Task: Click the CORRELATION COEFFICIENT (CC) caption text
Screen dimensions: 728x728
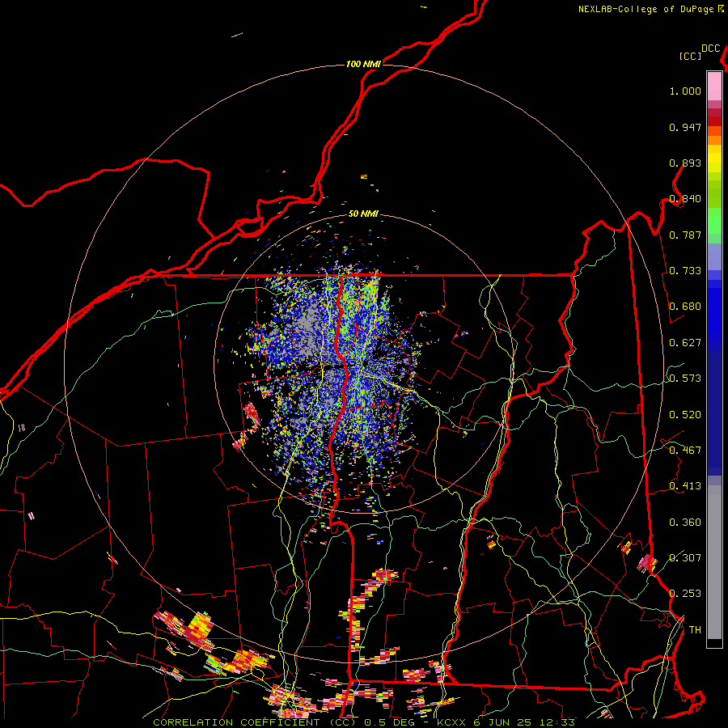Action: pos(255,722)
